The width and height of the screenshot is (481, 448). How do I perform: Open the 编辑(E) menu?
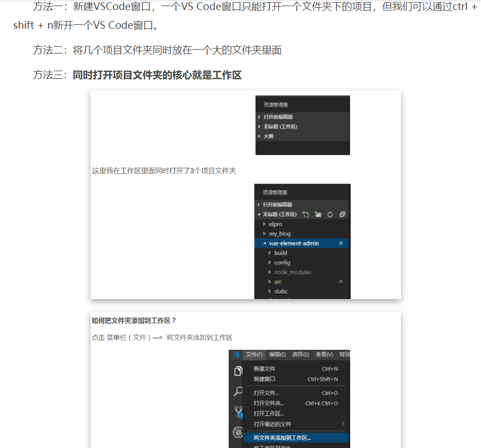tap(277, 355)
